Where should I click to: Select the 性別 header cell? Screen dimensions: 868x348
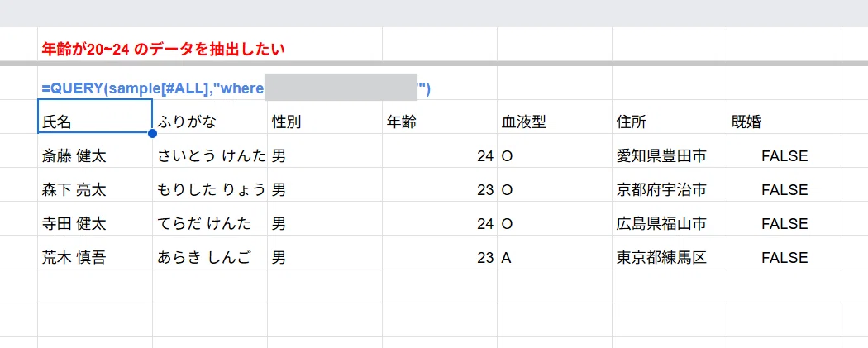[324, 117]
